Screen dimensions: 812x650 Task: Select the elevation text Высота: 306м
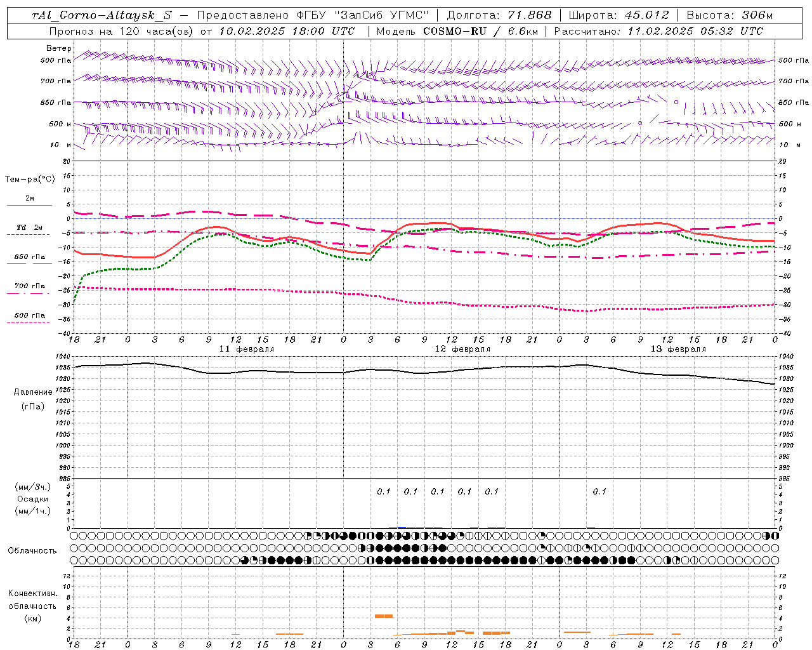pyautogui.click(x=730, y=16)
